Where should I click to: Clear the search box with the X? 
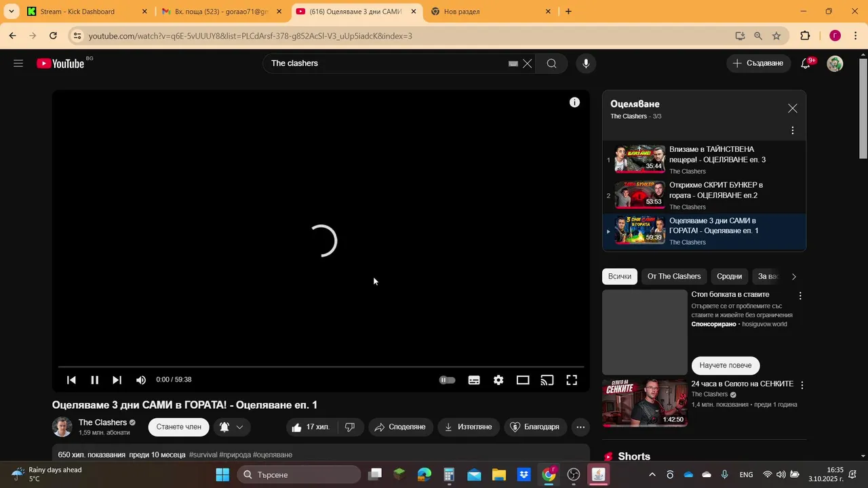point(527,63)
